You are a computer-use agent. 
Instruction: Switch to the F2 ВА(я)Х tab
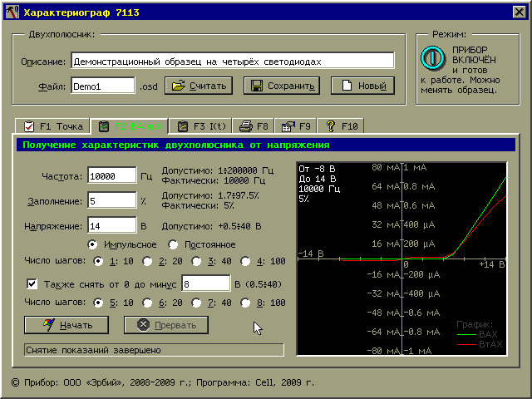coord(130,126)
